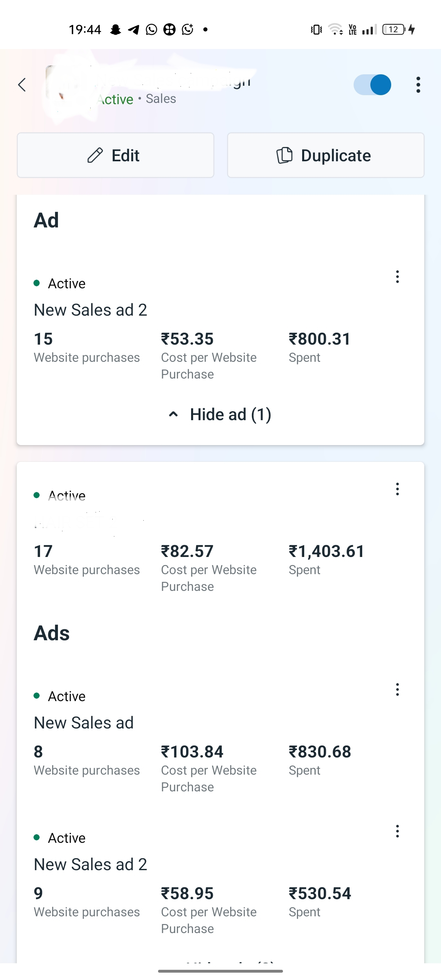Open New Sales ad 2 with 15 purchases

click(91, 310)
